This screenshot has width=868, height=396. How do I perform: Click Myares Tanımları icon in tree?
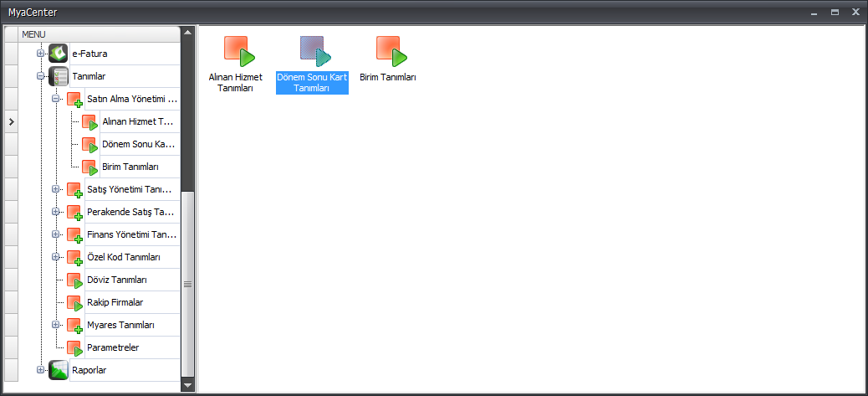tap(74, 325)
